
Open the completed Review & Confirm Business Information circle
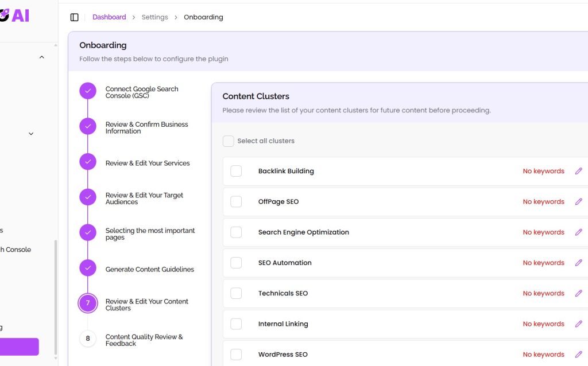click(x=88, y=126)
